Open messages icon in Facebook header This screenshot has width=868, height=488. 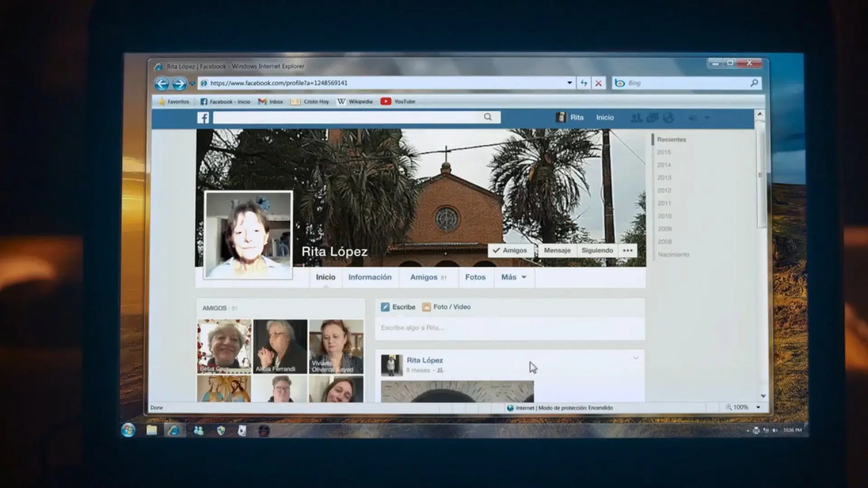tap(652, 118)
